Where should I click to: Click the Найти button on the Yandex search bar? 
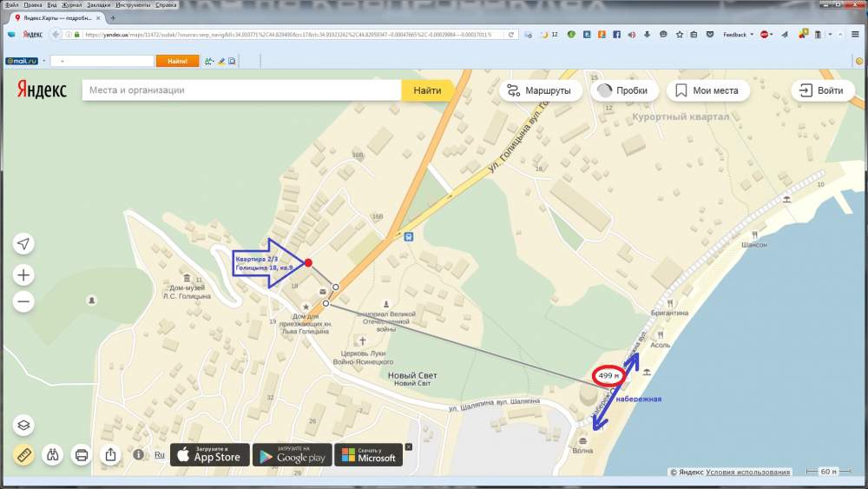pyautogui.click(x=427, y=90)
